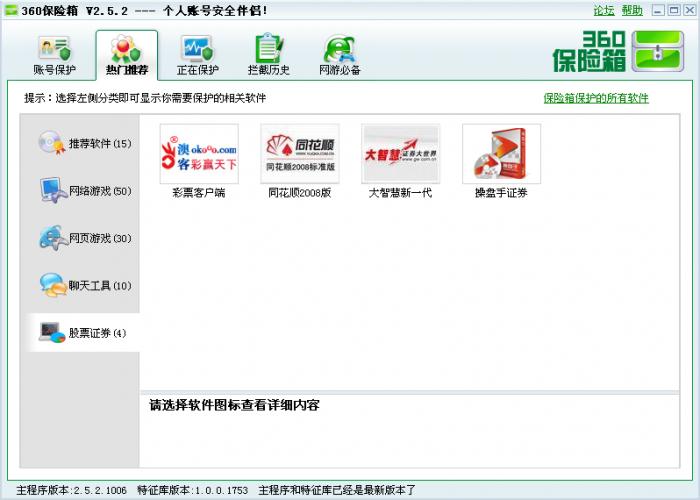700x500 pixels.
Task: Open the 账号保护 tab icon
Action: pyautogui.click(x=54, y=48)
